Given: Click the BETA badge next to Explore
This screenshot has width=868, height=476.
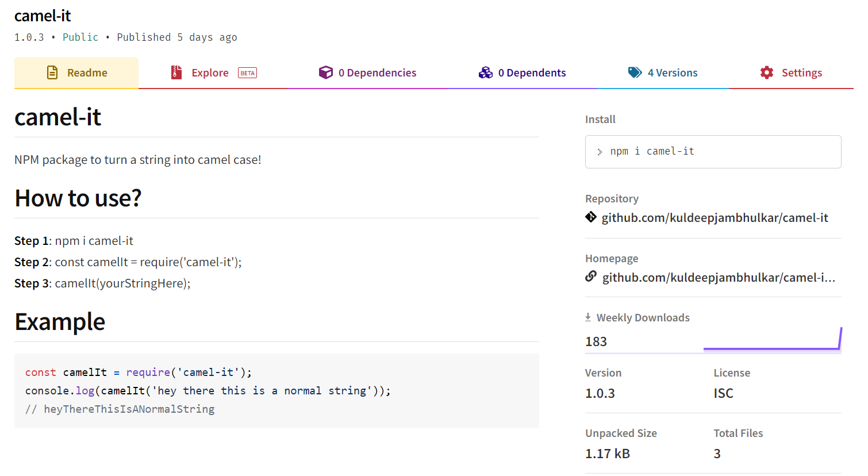Looking at the screenshot, I should click(248, 73).
